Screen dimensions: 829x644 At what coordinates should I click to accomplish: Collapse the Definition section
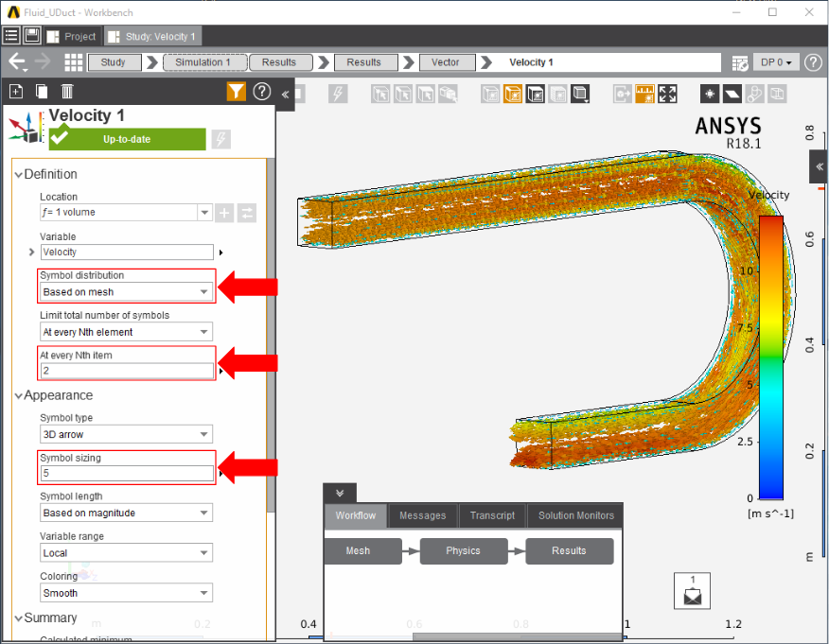pyautogui.click(x=19, y=175)
